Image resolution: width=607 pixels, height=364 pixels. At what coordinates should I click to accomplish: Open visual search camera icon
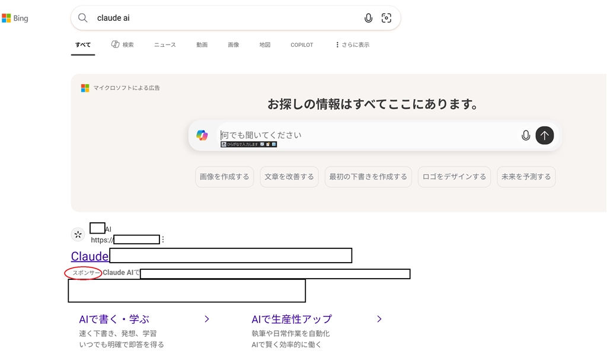[x=386, y=18]
